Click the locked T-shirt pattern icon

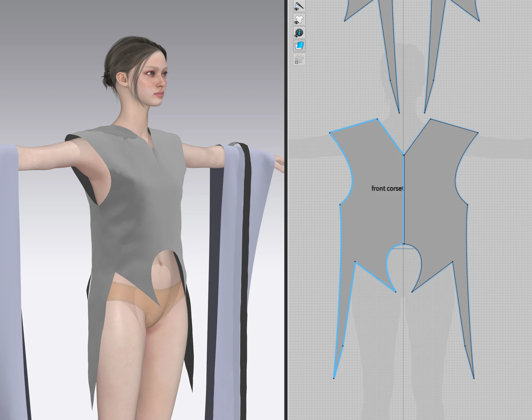point(299,59)
